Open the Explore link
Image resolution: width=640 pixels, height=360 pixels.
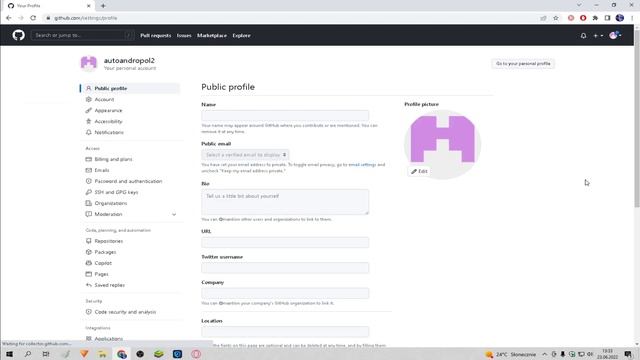point(241,36)
